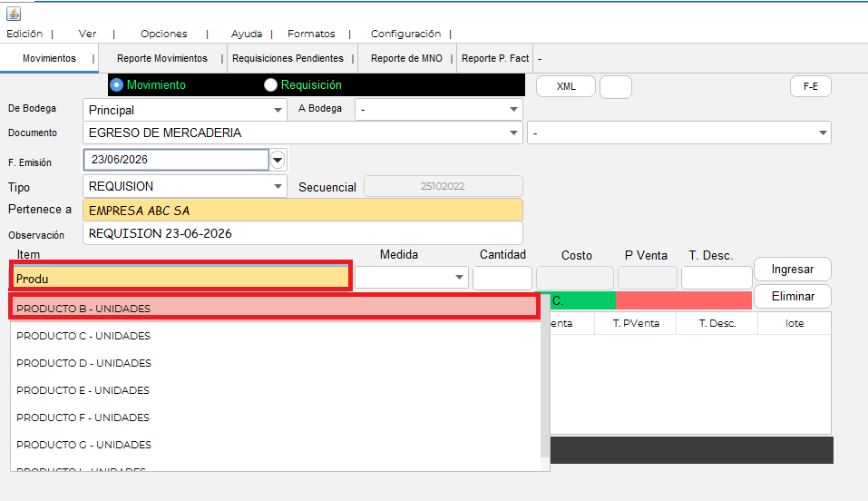Click the Ingresar button
868x501 pixels.
coord(792,270)
